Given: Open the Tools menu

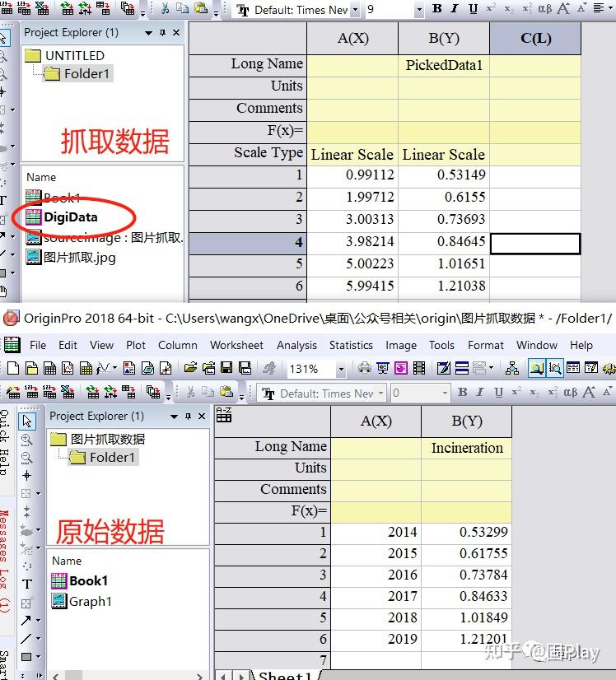Looking at the screenshot, I should coord(441,345).
